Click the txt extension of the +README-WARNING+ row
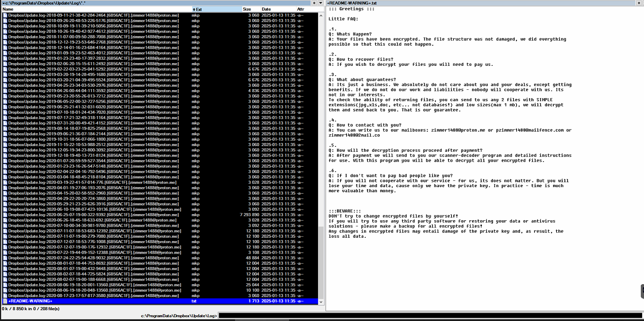 (194, 301)
